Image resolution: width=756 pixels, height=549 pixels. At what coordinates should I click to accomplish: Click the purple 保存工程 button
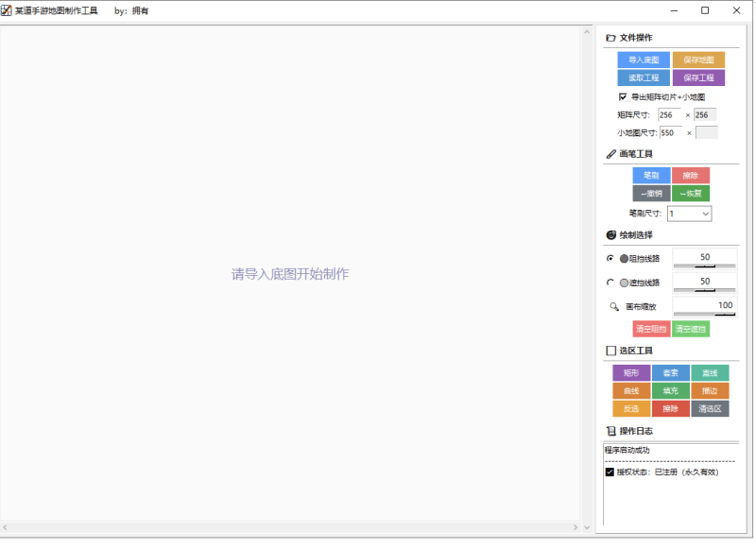tap(698, 77)
